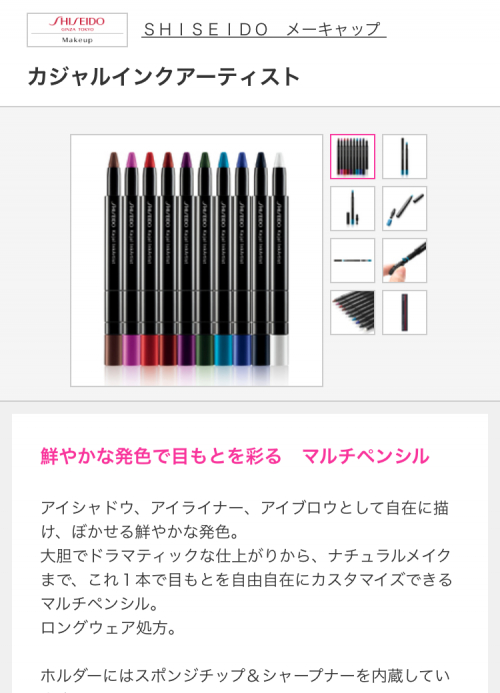Select the thumbnail of the disassembled angled pencil
The width and height of the screenshot is (500, 693).
pos(405,209)
